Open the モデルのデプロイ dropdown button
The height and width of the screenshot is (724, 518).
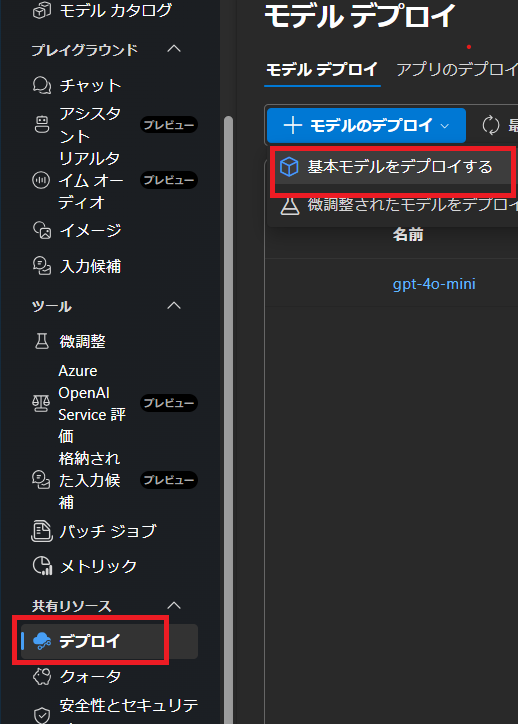tap(366, 125)
